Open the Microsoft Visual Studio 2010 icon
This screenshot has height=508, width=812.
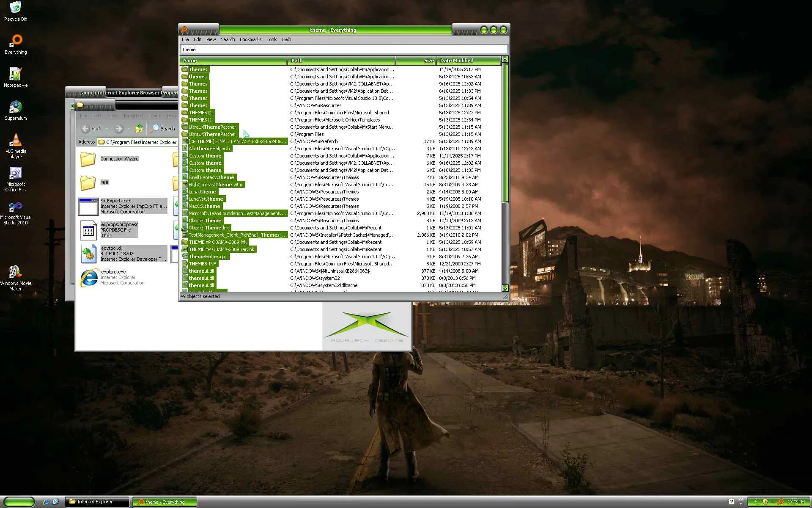[x=16, y=207]
